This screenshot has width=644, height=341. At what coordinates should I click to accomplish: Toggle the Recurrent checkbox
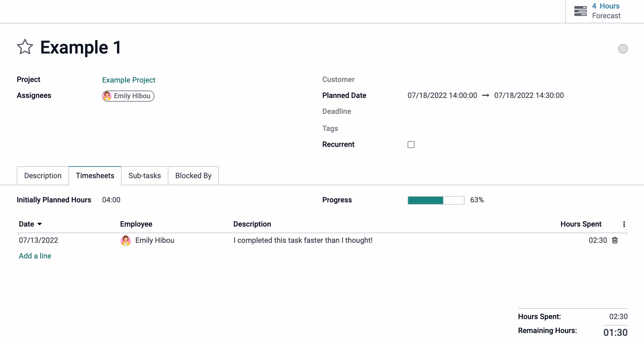(411, 145)
